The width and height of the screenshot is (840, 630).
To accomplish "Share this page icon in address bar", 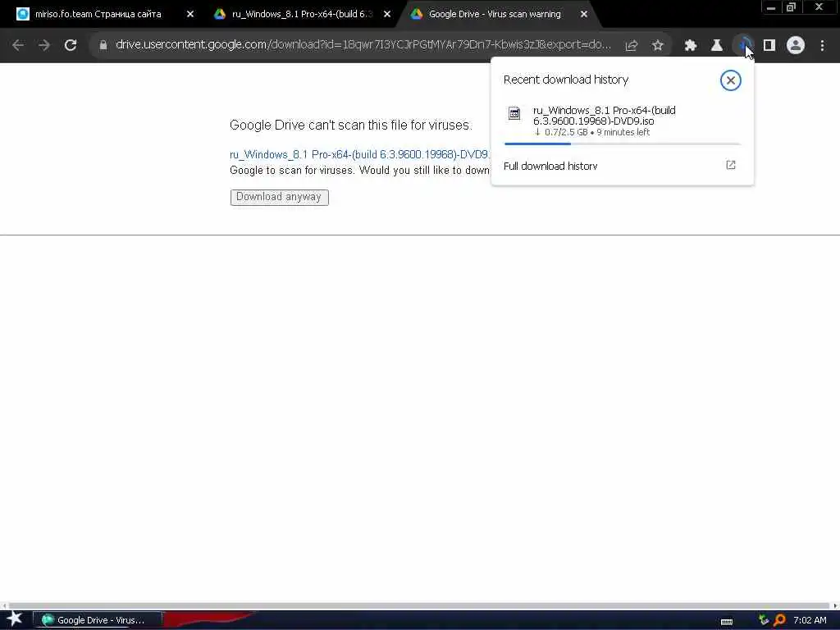I will pyautogui.click(x=631, y=46).
